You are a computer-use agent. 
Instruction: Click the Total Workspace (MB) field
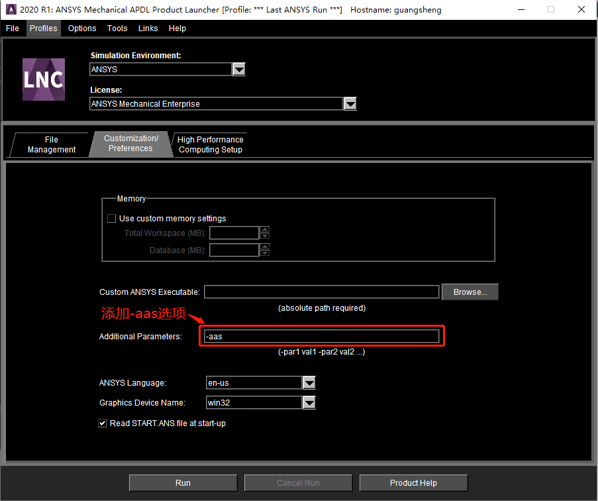(234, 233)
